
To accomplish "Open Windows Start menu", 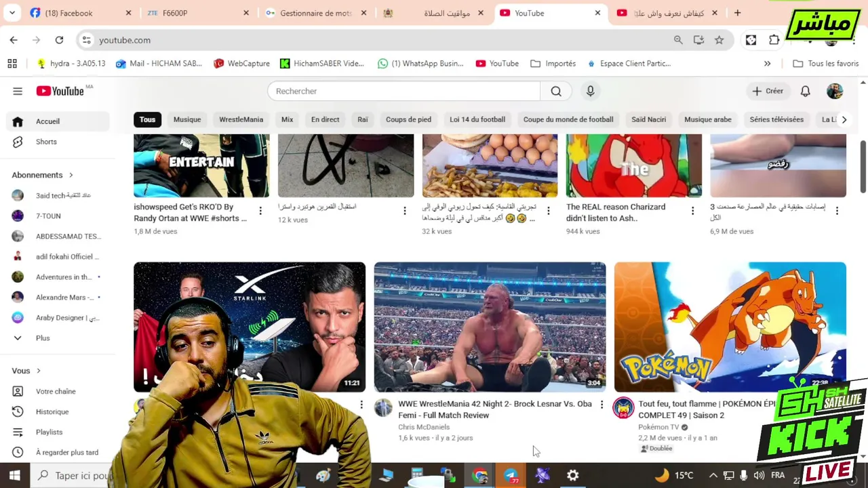I will click(x=14, y=475).
